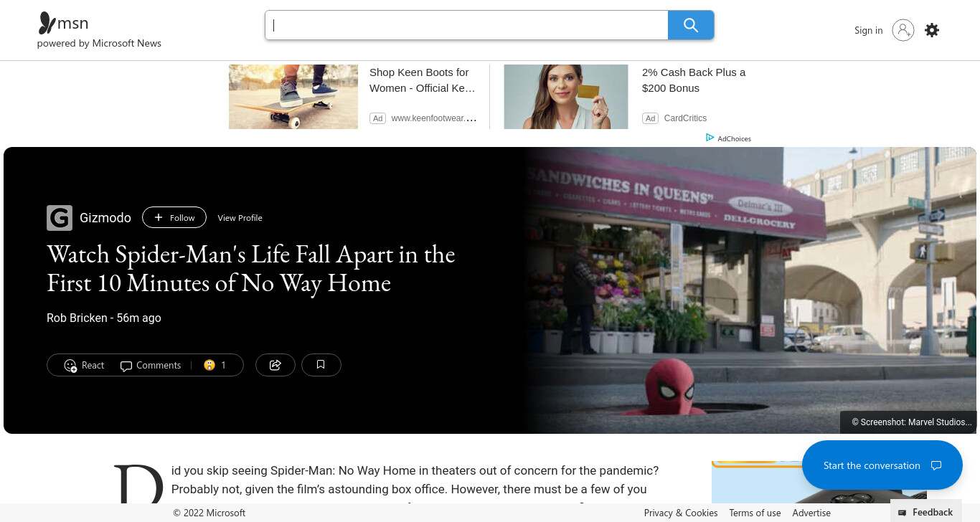This screenshot has height=522, width=980.
Task: Click the blue search magnifier button
Action: [691, 25]
